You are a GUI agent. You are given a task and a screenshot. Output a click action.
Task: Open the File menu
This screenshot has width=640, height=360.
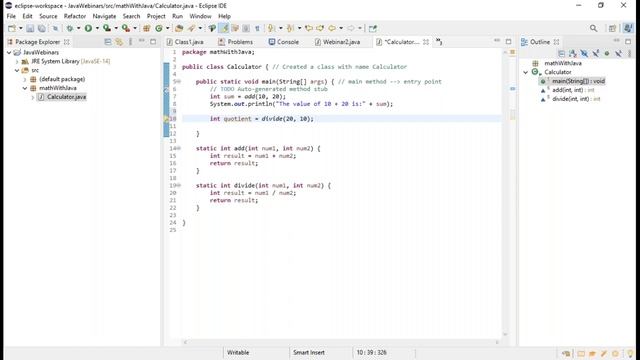pyautogui.click(x=11, y=16)
